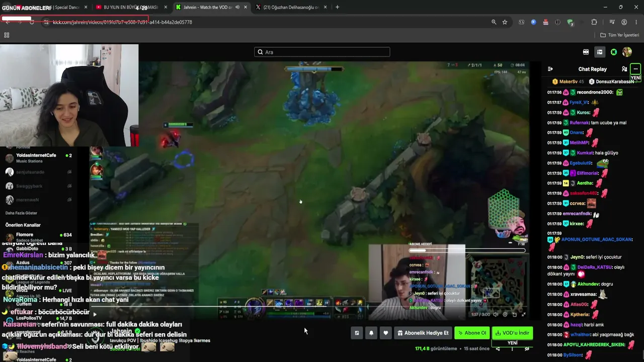The height and width of the screenshot is (362, 644).
Task: Click the blue extension icon in the Chrome toolbar
Action: point(533,22)
